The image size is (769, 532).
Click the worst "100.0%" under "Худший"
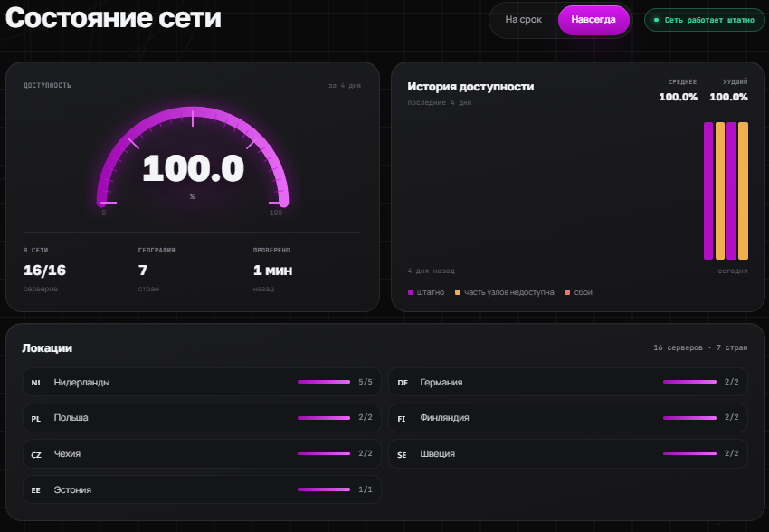click(728, 97)
